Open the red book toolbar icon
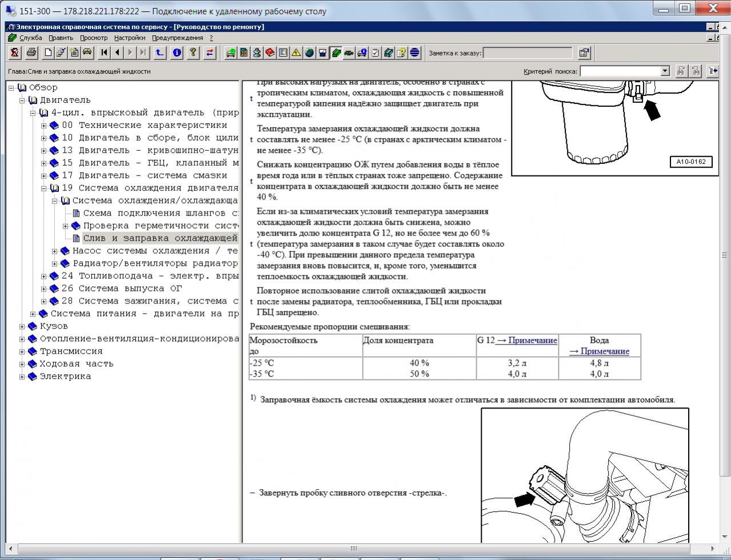This screenshot has width=731, height=560. [x=270, y=53]
